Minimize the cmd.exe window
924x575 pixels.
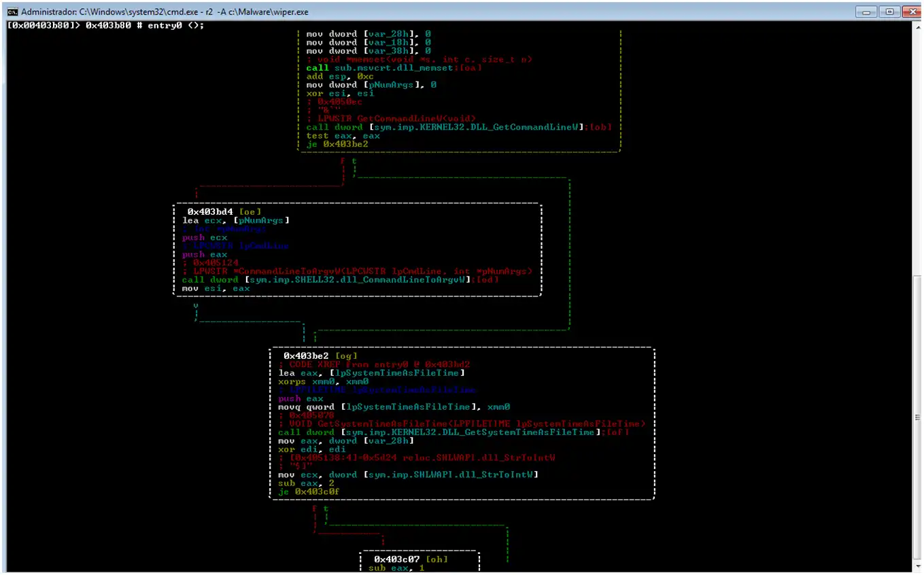pos(866,12)
